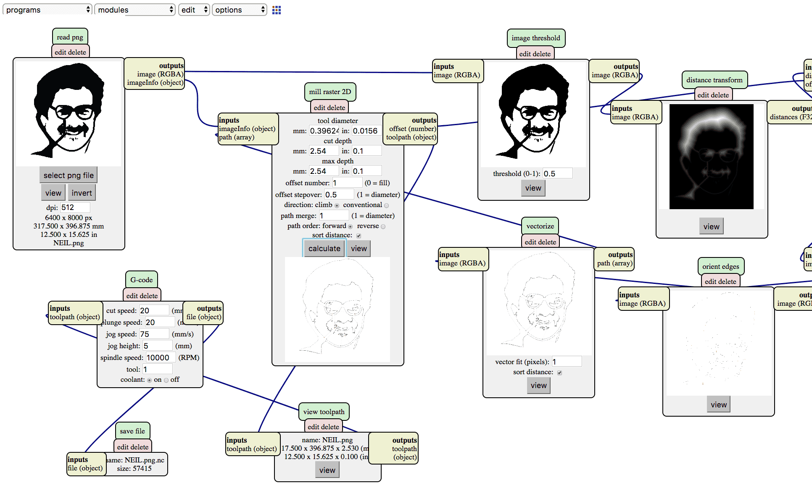
Task: Click tool diameter mm input field
Action: coord(324,131)
